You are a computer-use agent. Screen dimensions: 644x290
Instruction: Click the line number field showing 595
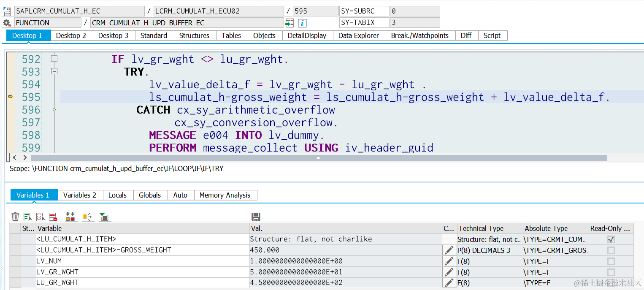pos(316,11)
